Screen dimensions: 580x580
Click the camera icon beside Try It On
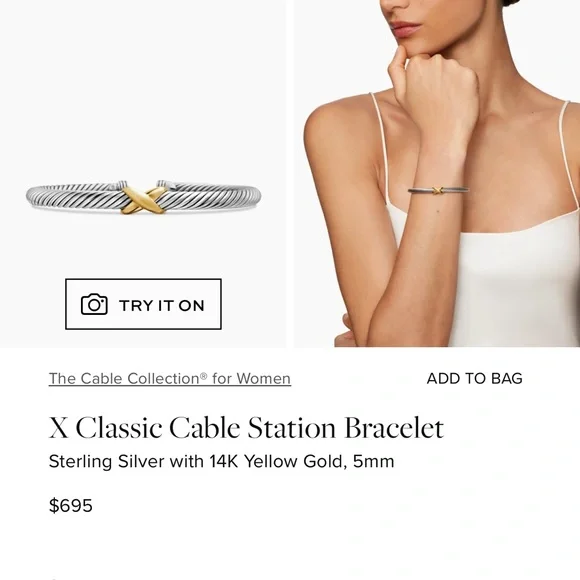(x=94, y=304)
